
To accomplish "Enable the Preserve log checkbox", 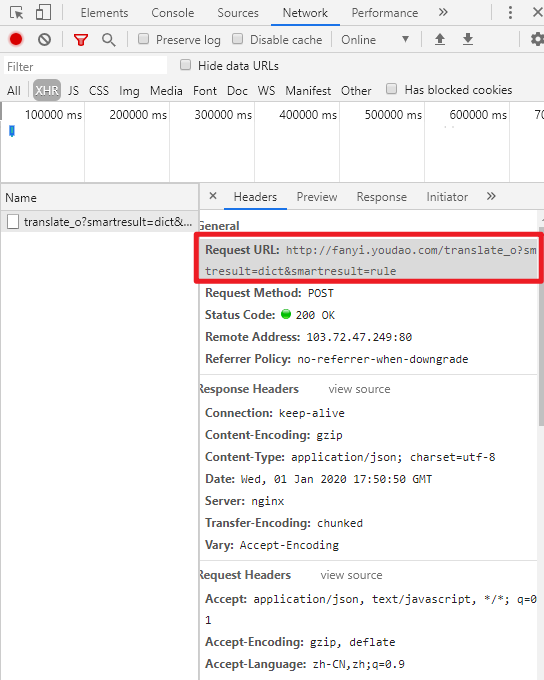I will [143, 39].
